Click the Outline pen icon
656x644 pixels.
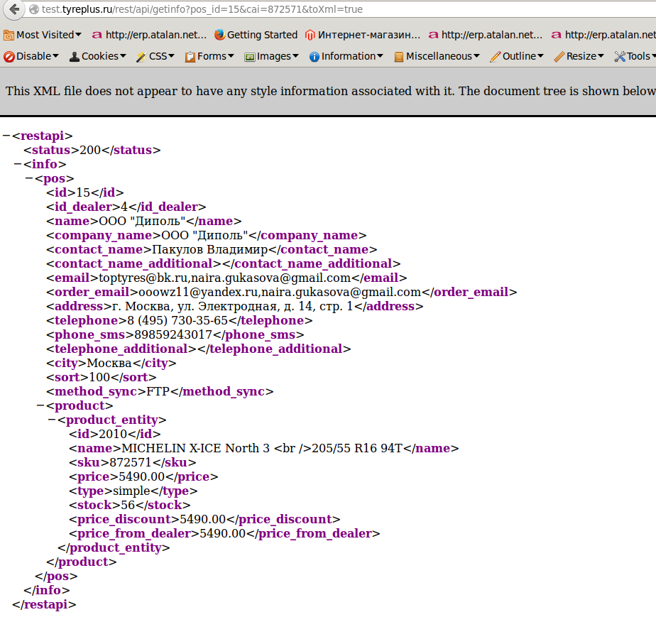(496, 57)
